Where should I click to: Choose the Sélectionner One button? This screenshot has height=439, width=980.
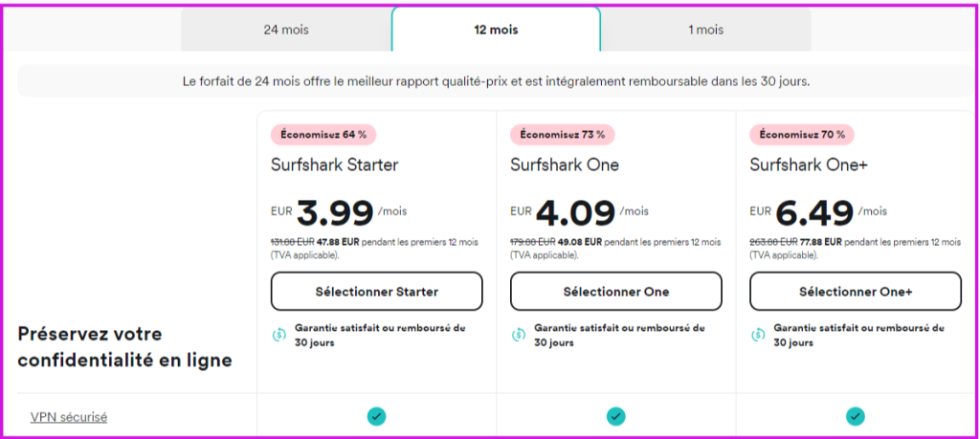615,292
